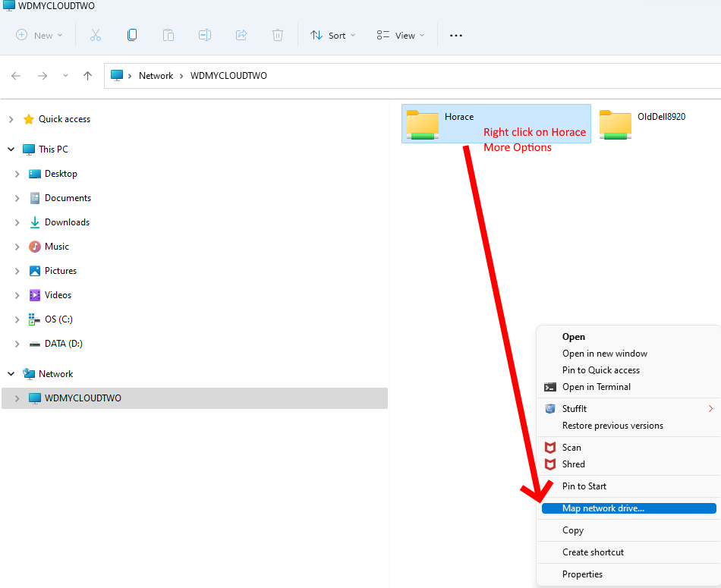Select Downloads label in navigation tree
This screenshot has width=721, height=588.
[67, 222]
